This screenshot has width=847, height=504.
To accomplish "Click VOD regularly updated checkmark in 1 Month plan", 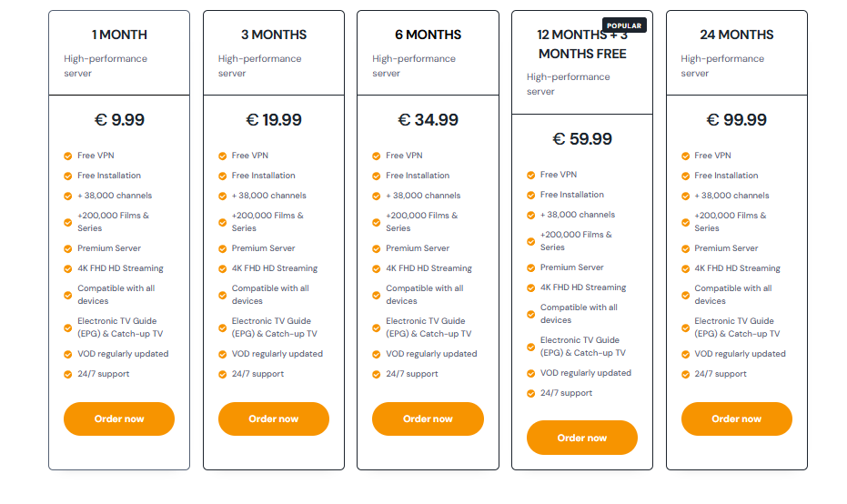I will (x=68, y=355).
